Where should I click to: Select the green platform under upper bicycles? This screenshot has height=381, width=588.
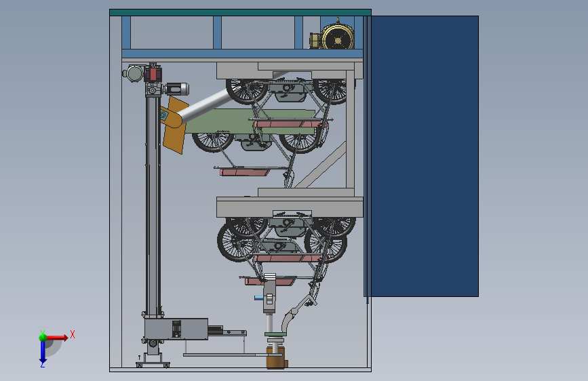tap(250, 121)
